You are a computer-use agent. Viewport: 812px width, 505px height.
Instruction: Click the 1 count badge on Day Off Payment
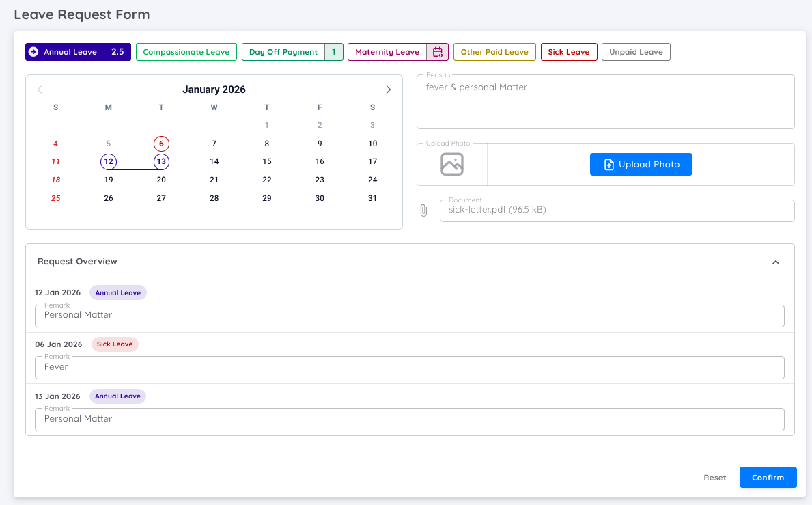point(333,51)
